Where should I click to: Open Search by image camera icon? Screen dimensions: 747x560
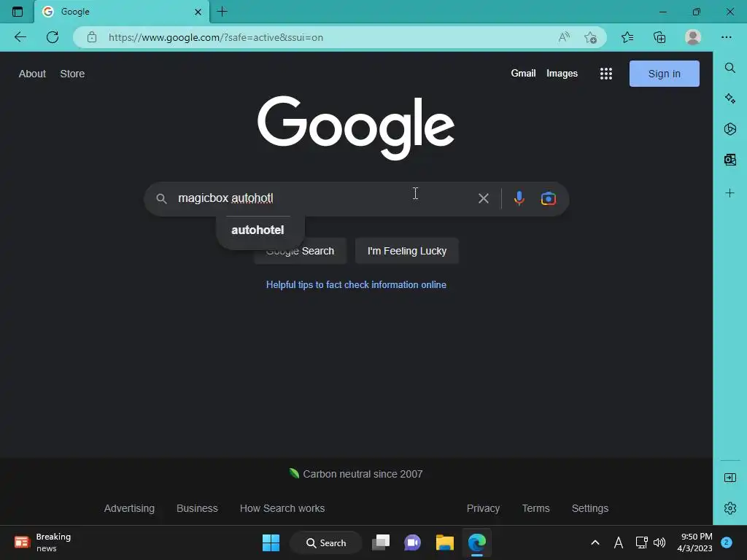click(x=549, y=198)
